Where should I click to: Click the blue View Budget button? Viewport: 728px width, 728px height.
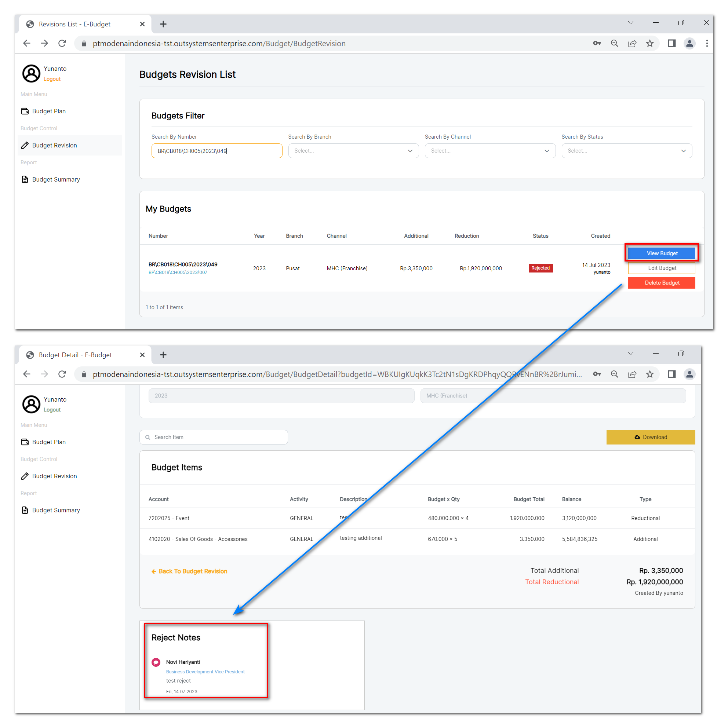pos(662,253)
